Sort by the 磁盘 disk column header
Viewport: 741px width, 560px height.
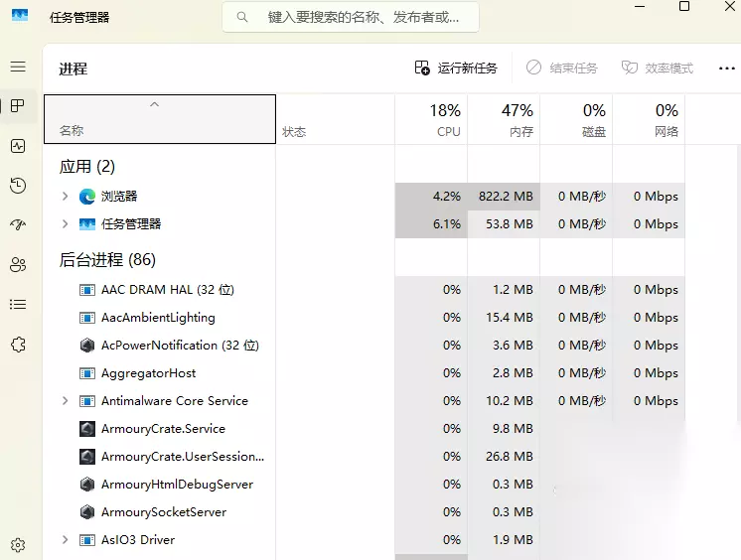point(576,119)
